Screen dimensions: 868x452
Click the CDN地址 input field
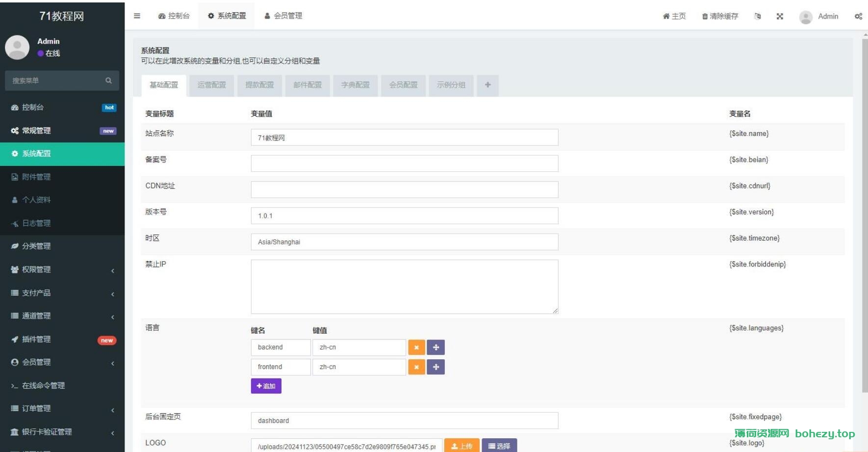click(x=405, y=189)
